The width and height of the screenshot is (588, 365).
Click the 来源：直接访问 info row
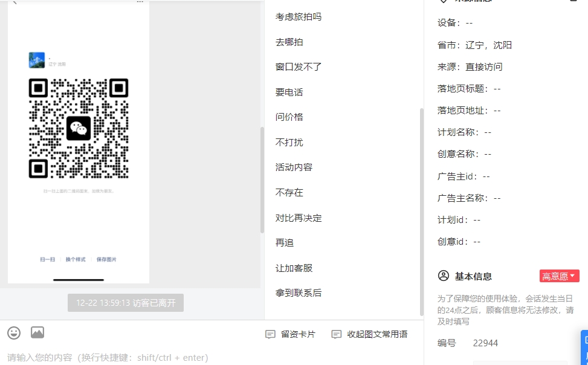pyautogui.click(x=470, y=66)
